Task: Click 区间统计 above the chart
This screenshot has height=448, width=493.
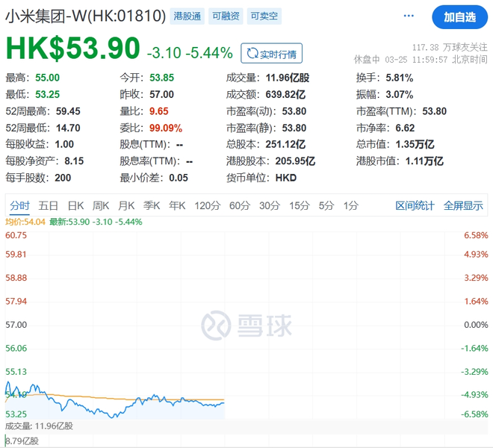Action: click(x=415, y=205)
